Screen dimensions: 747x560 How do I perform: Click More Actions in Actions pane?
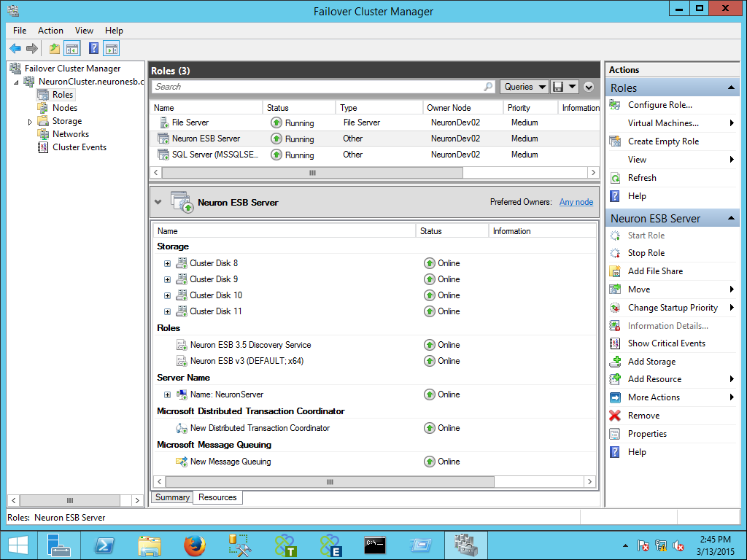(654, 397)
